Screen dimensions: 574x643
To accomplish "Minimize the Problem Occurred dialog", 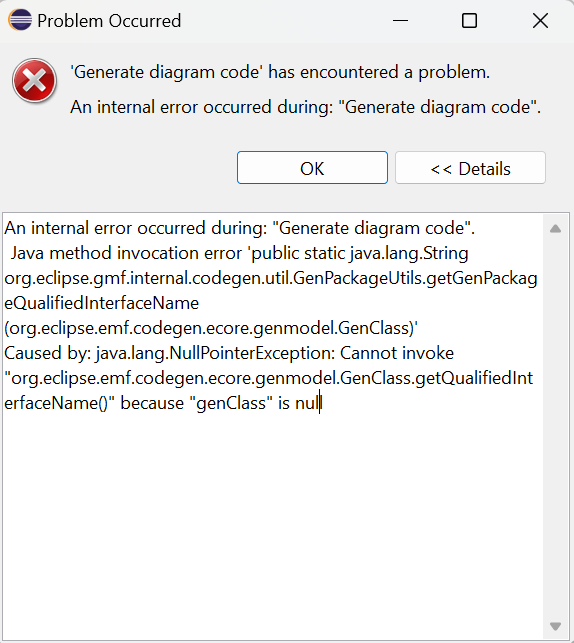I will click(400, 21).
